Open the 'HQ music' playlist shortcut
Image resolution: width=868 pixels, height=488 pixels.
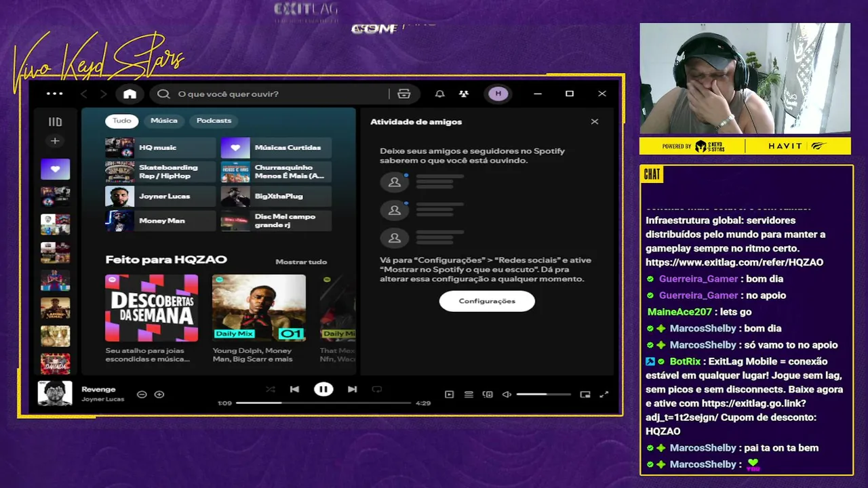click(161, 148)
